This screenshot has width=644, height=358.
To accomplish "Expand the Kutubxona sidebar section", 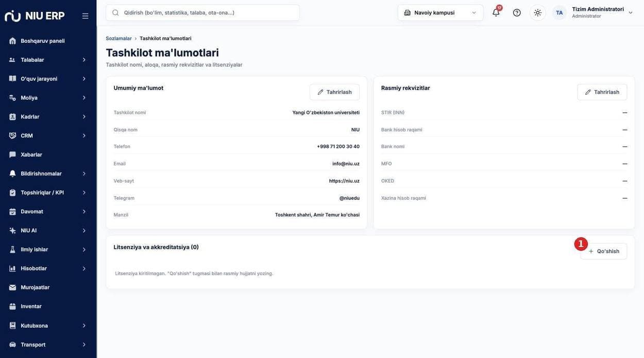I will 48,326.
